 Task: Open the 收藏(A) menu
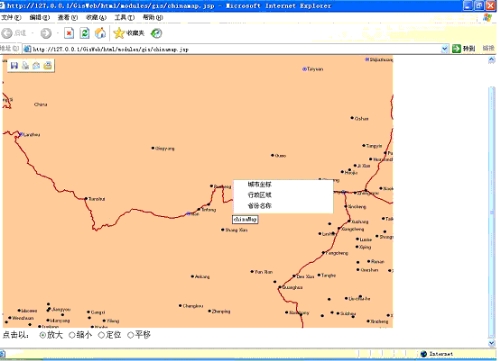(x=96, y=17)
